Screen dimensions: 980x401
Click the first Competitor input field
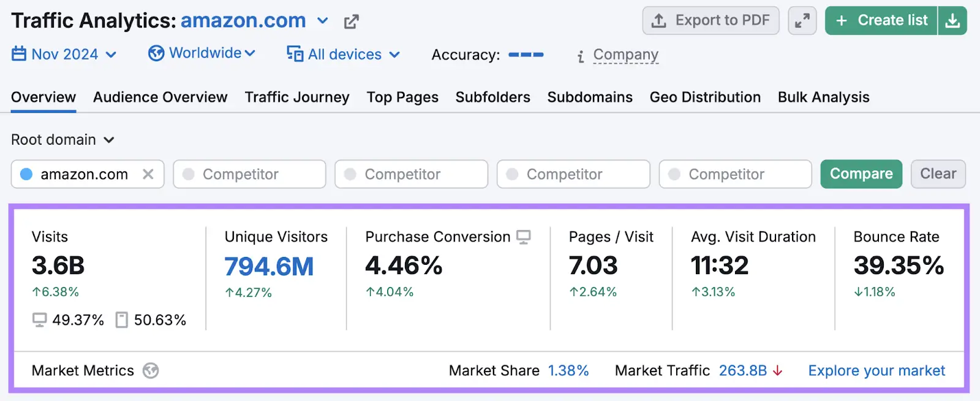(x=249, y=174)
